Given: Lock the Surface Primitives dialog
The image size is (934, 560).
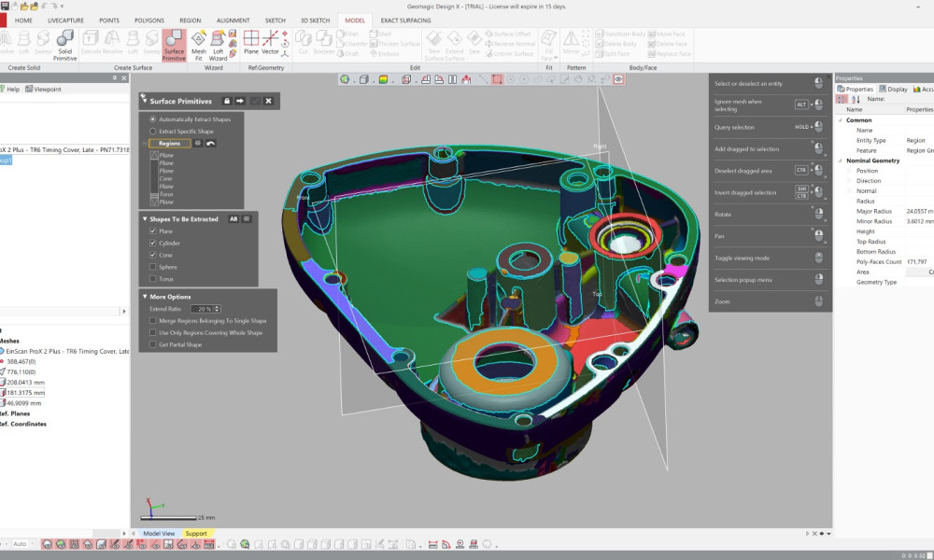Looking at the screenshot, I should tap(226, 101).
